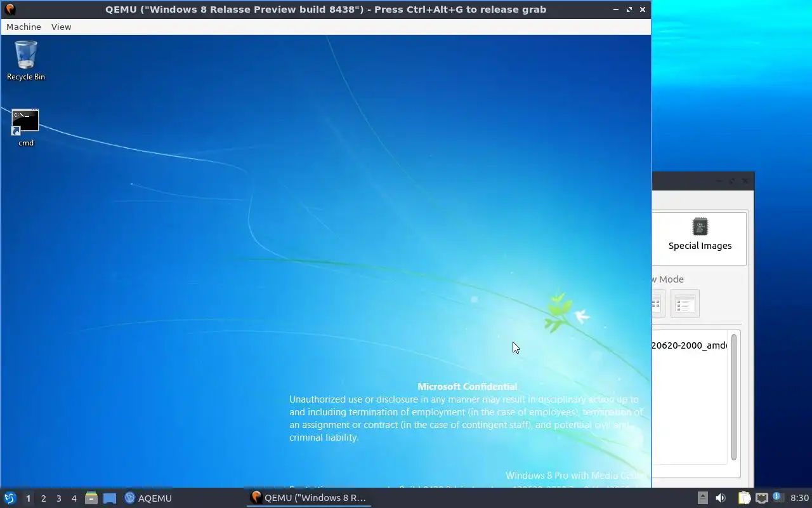Switch to workspace 2
Viewport: 812px width, 508px height.
tap(43, 498)
